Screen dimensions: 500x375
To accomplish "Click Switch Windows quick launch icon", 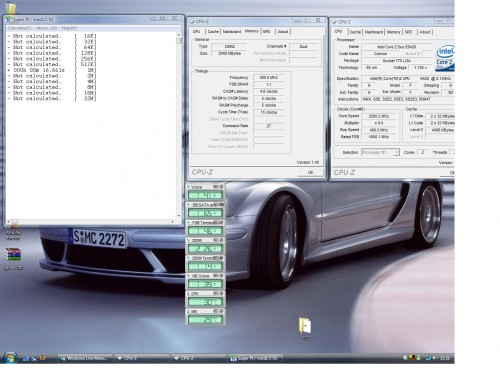I will point(34,359).
